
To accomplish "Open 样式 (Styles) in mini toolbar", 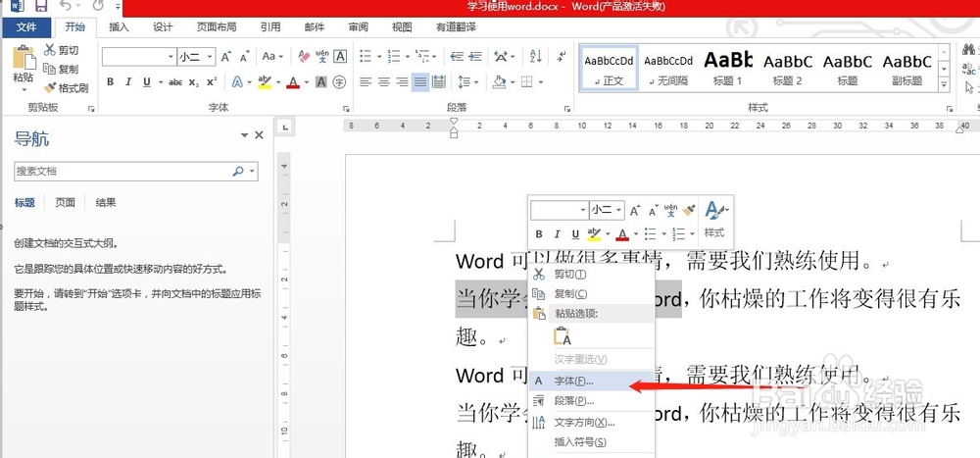I will [x=715, y=221].
